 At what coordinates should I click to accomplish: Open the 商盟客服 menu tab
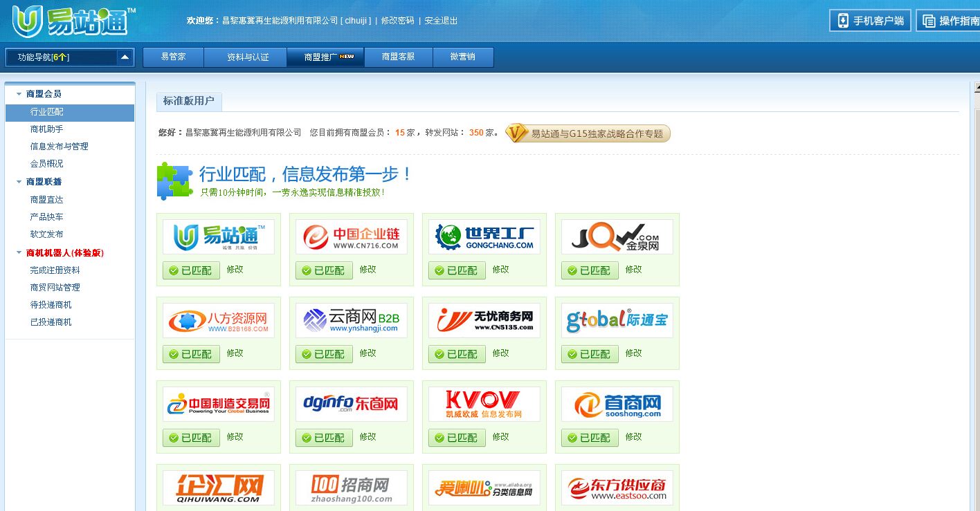pos(398,57)
